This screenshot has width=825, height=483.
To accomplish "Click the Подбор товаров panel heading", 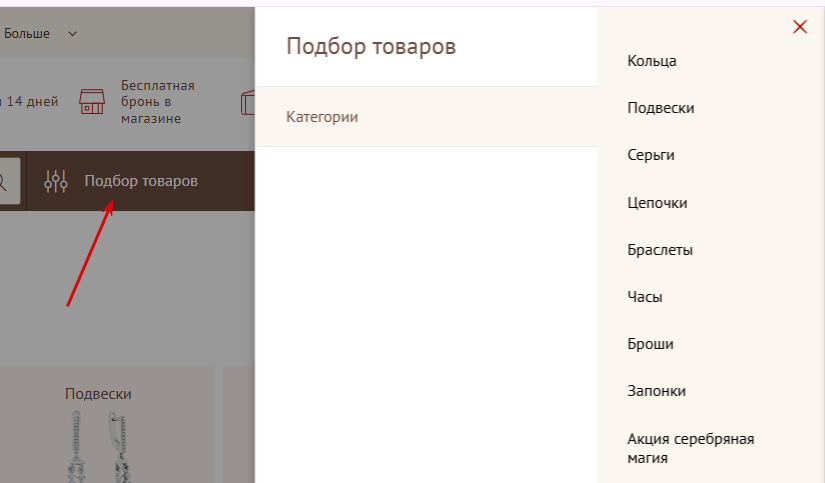I will (x=371, y=46).
